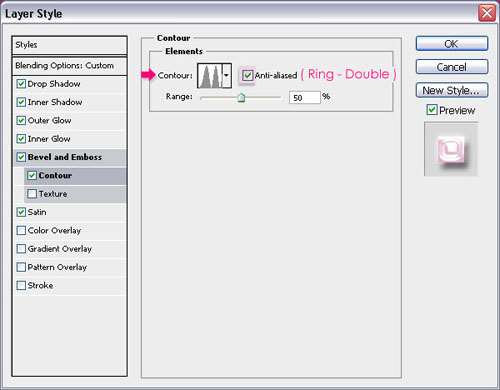This screenshot has height=390, width=500.
Task: Enable the Gradient Overlay checkbox
Action: 21,249
